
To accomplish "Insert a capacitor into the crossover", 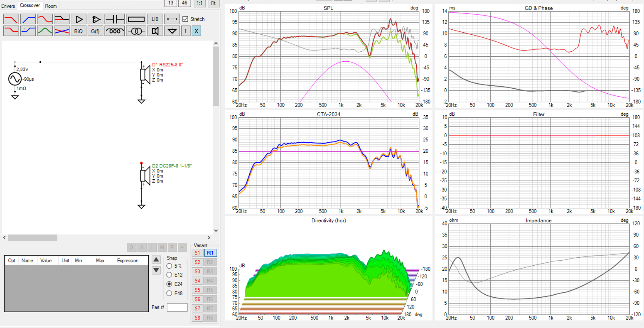I will [x=115, y=19].
